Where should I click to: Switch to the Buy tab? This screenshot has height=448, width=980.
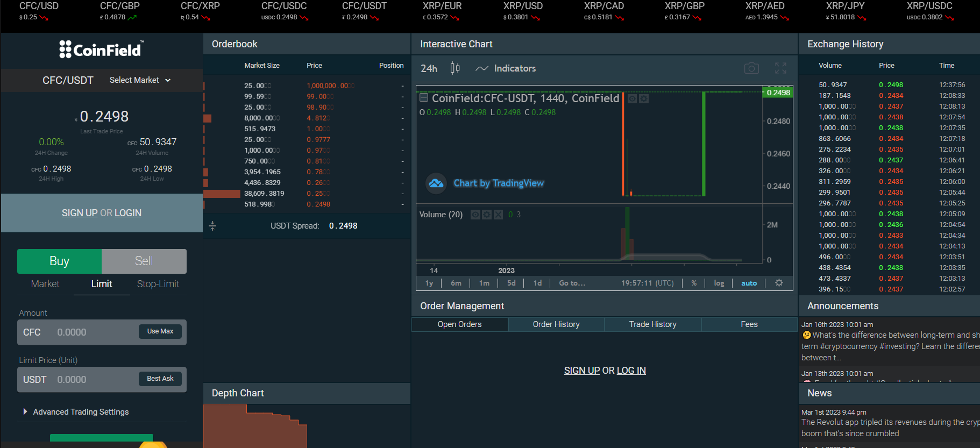pyautogui.click(x=59, y=261)
